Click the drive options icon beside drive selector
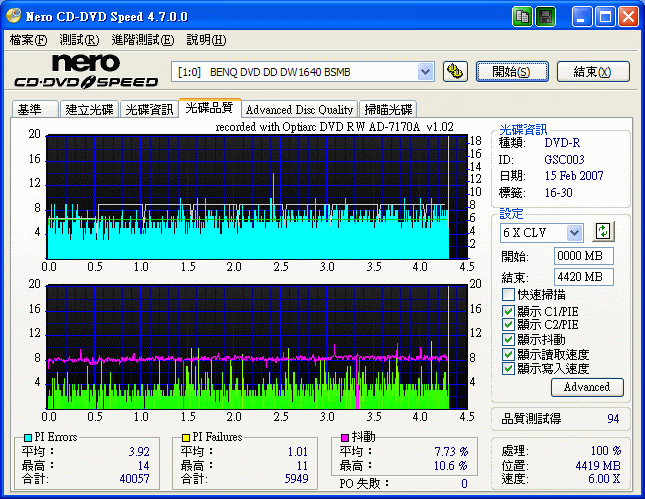This screenshot has height=499, width=645. click(455, 71)
